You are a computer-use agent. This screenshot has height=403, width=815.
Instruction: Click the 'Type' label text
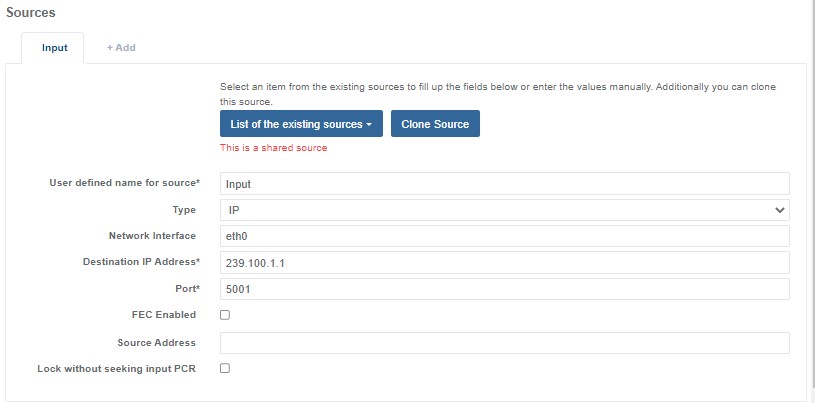click(184, 210)
